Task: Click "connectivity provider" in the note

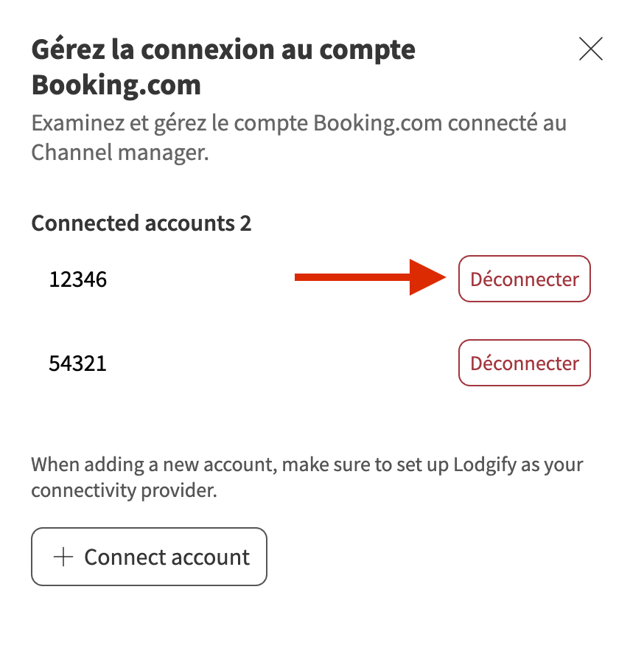Action: [x=125, y=490]
